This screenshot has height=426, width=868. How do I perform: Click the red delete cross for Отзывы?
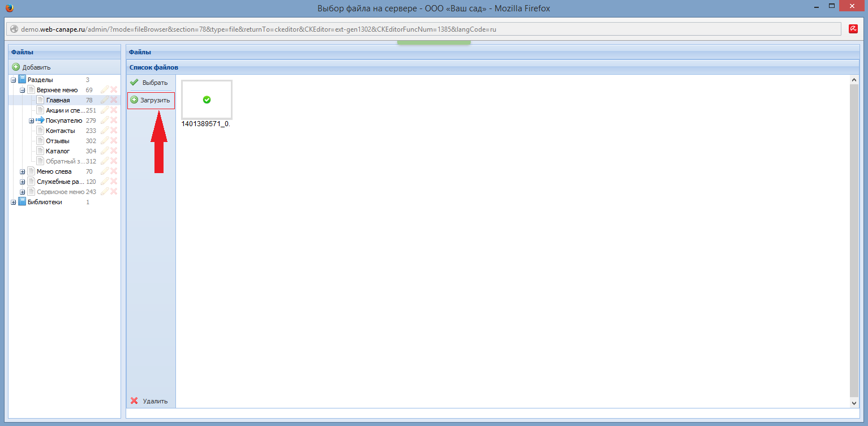(x=114, y=141)
